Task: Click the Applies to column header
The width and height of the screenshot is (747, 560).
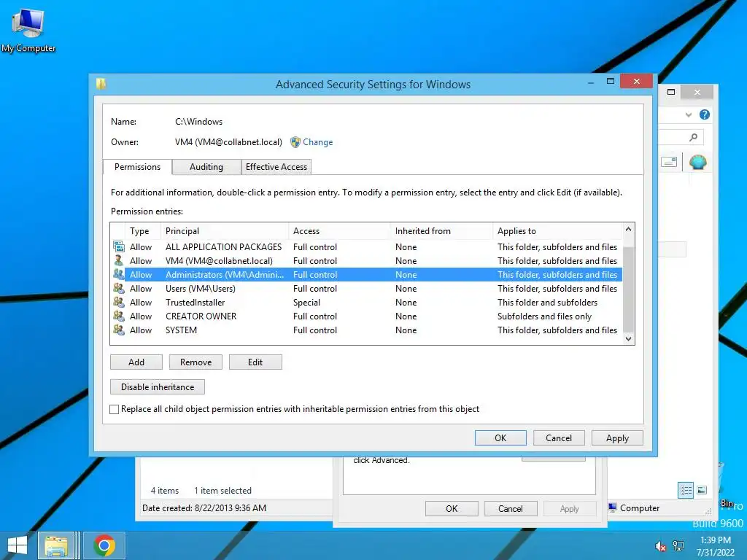Action: 557,231
